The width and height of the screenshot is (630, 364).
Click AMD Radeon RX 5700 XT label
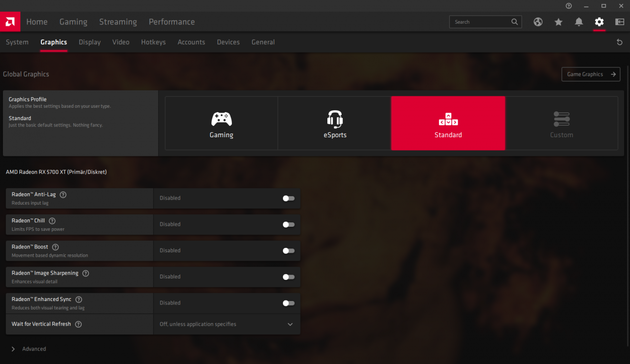click(x=56, y=172)
